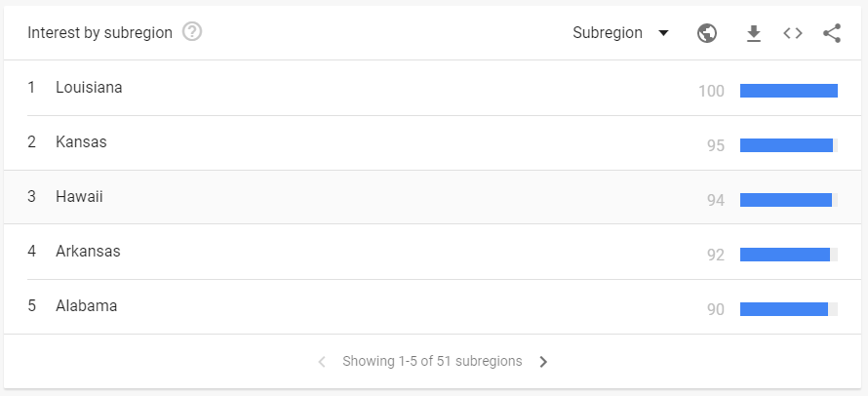Click the Kansas interest bar
868x396 pixels.
point(789,145)
